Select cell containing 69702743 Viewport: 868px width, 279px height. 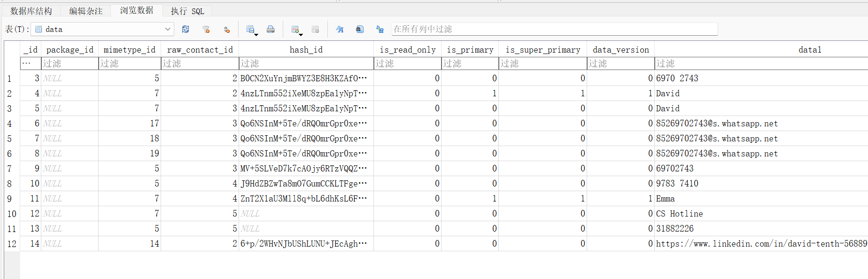[x=761, y=169]
